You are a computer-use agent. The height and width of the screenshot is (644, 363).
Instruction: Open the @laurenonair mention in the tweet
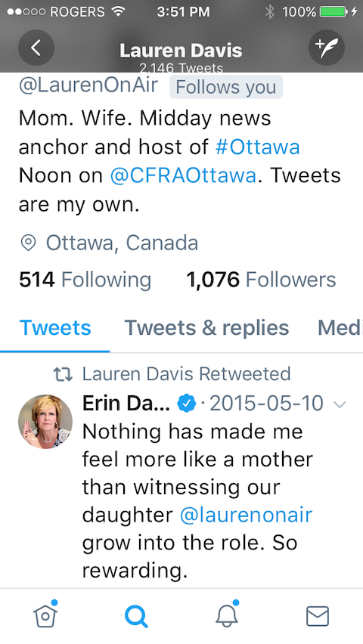click(x=247, y=515)
